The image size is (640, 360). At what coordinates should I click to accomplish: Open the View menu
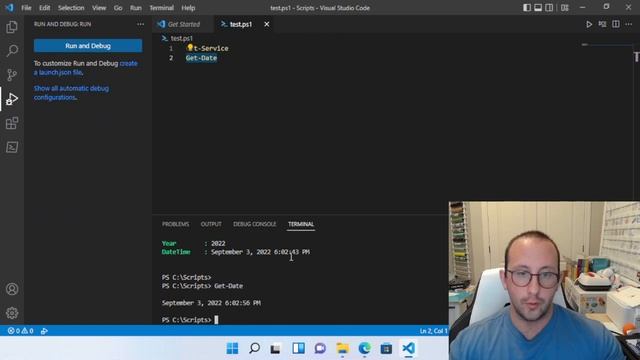coord(99,8)
